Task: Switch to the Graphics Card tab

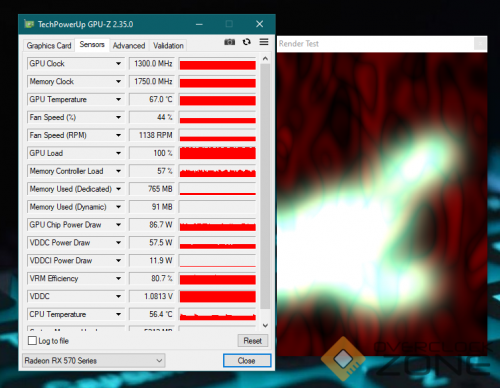Action: (49, 46)
